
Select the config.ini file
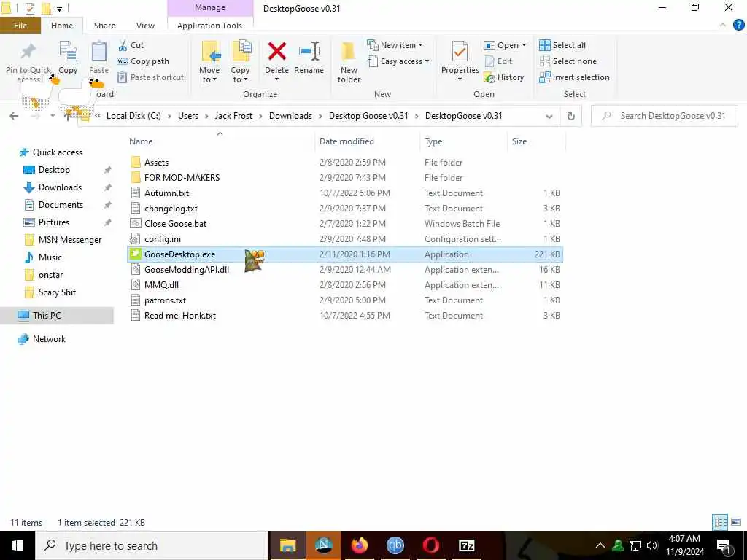163,239
